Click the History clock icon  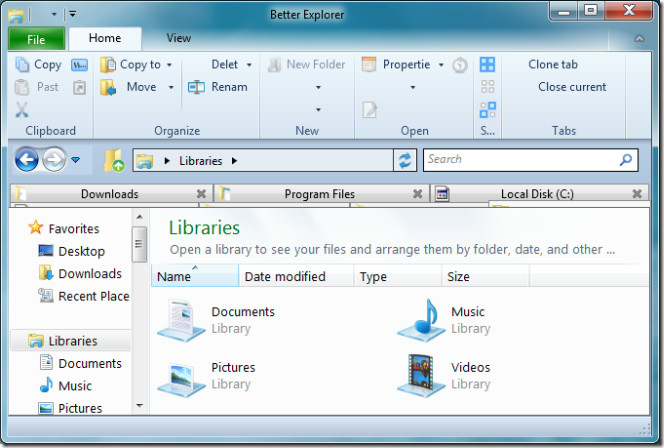[460, 65]
